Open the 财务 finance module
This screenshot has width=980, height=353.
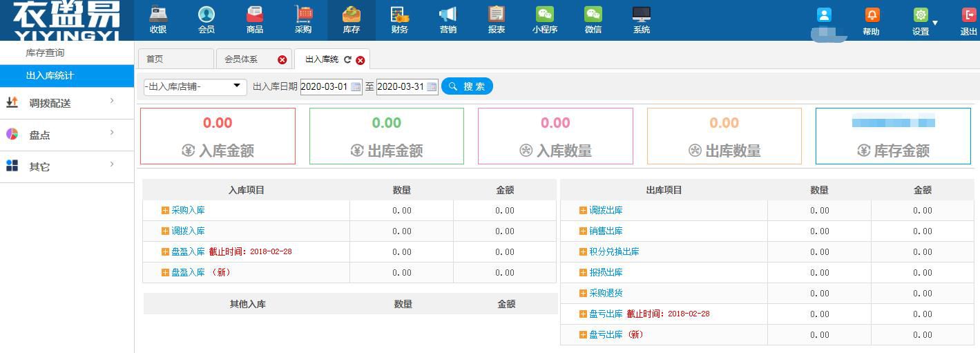[x=400, y=20]
